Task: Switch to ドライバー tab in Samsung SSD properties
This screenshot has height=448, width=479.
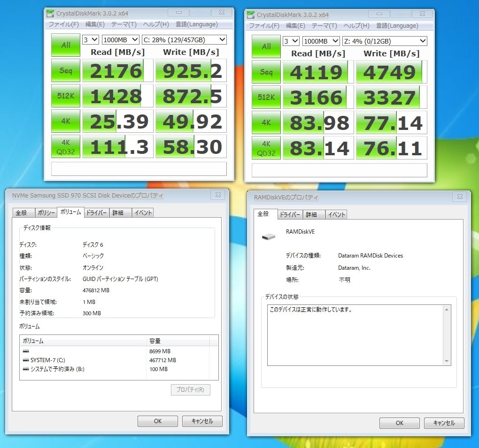Action: point(96,213)
